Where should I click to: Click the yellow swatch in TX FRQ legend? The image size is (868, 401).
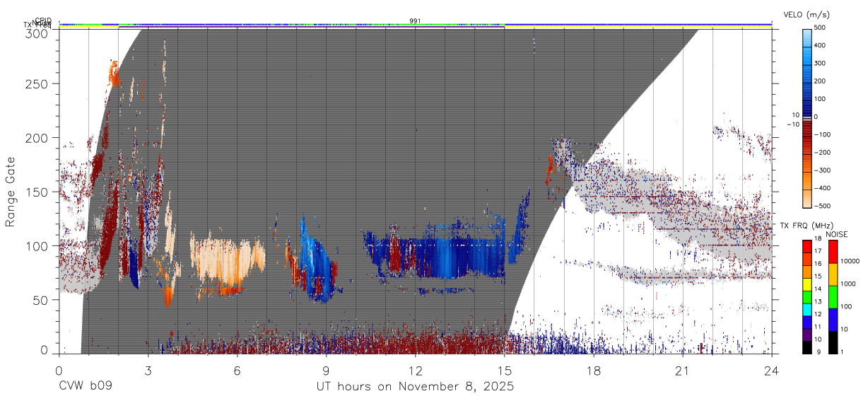pyautogui.click(x=807, y=284)
